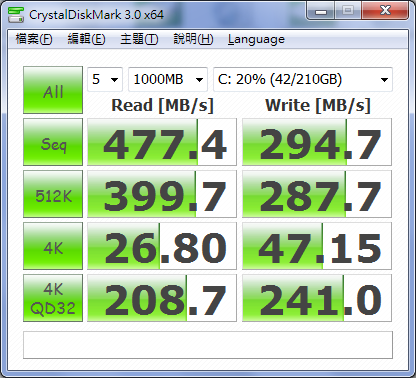
Task: Select the 512K write result 287.7
Action: click(317, 194)
